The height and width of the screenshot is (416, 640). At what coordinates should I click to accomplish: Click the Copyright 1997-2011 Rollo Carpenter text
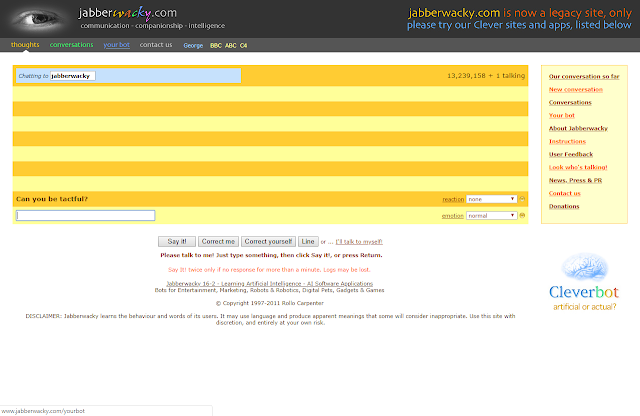click(269, 303)
